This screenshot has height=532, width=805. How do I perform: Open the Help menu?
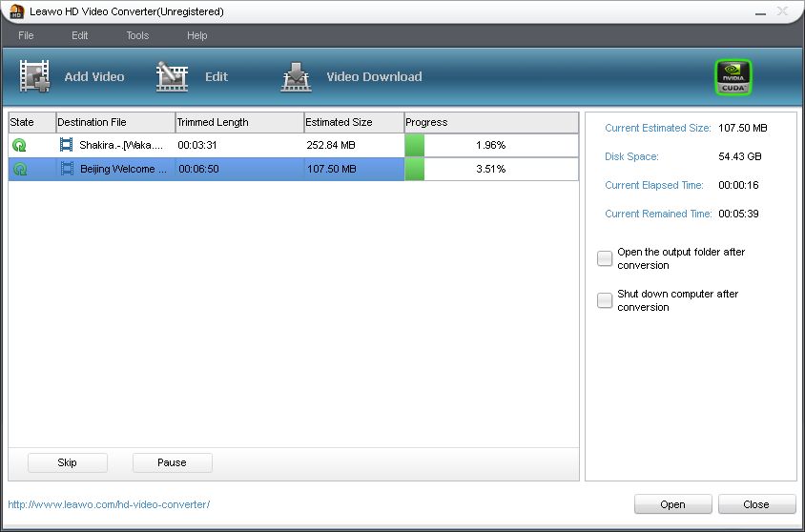[197, 35]
